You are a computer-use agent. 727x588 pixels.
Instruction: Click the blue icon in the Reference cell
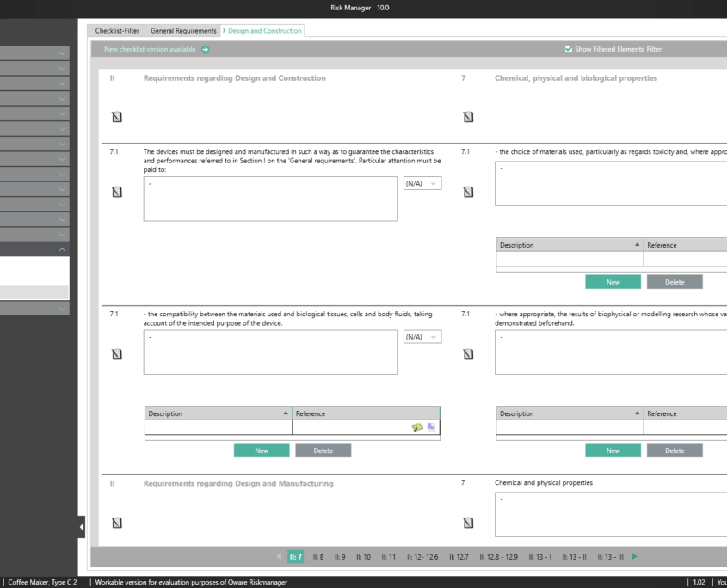(x=431, y=427)
